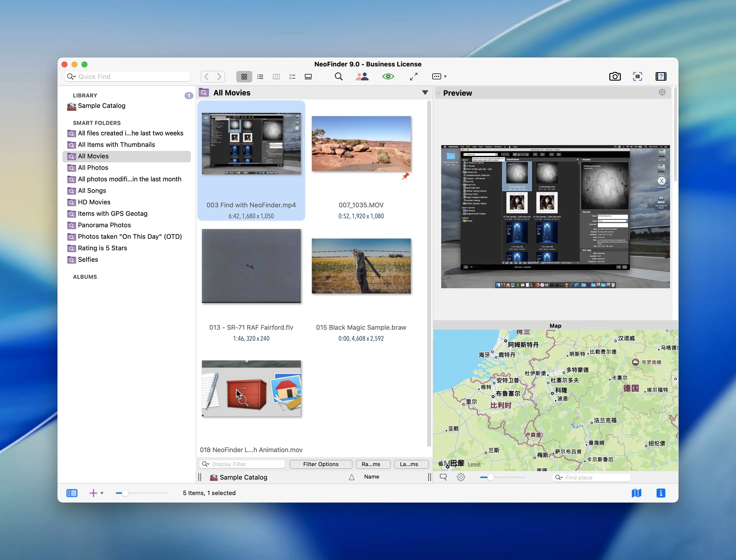The width and height of the screenshot is (736, 560).
Task: Open the Find magnifier tool
Action: pos(338,77)
